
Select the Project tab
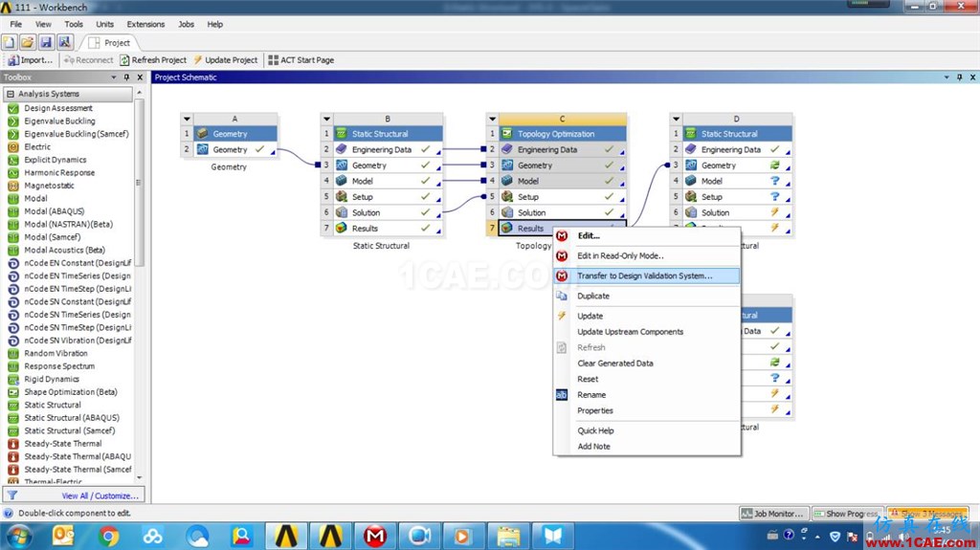(111, 42)
